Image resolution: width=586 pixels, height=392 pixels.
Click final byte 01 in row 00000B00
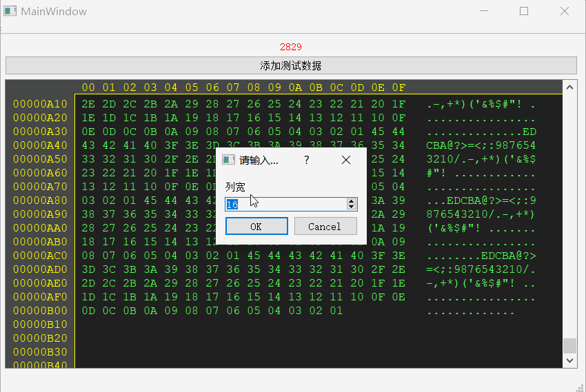click(x=336, y=311)
